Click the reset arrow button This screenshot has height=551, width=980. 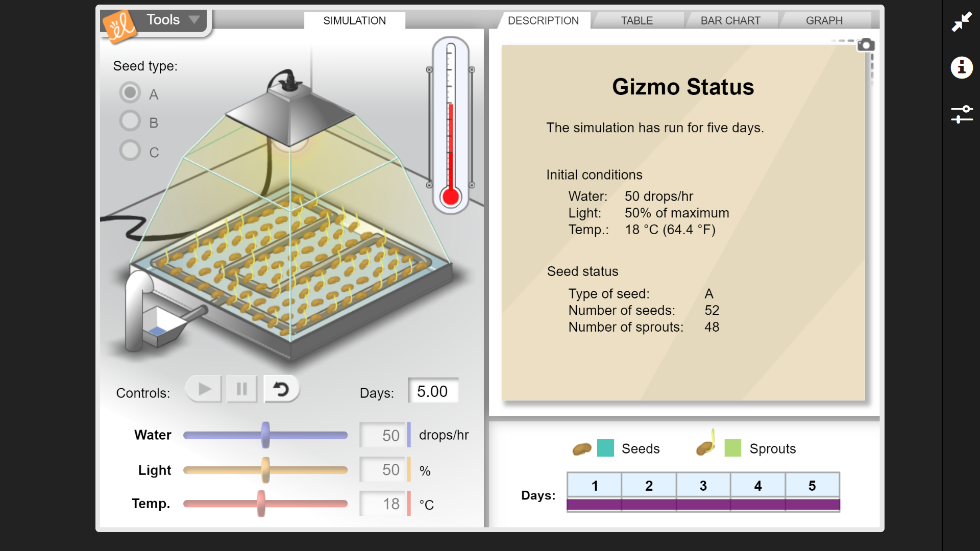point(281,390)
